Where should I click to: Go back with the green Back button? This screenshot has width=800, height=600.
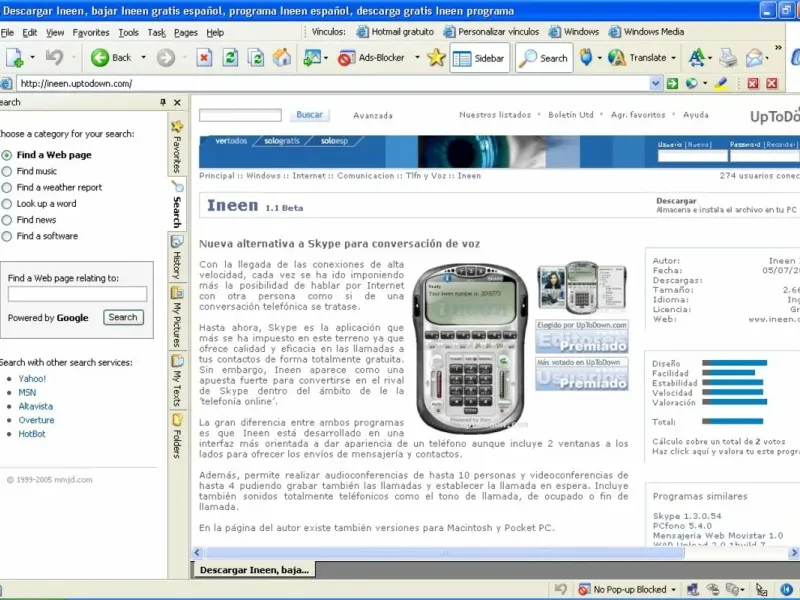click(112, 58)
